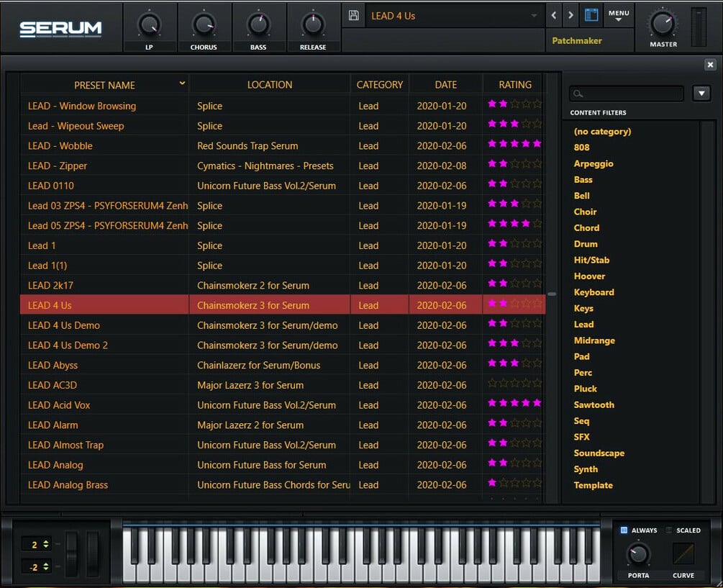The width and height of the screenshot is (723, 588).
Task: Click the MASTER volume knob
Action: tap(663, 24)
